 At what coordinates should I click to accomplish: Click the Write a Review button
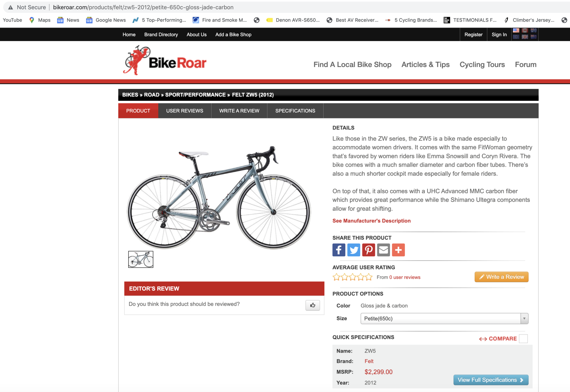click(501, 277)
